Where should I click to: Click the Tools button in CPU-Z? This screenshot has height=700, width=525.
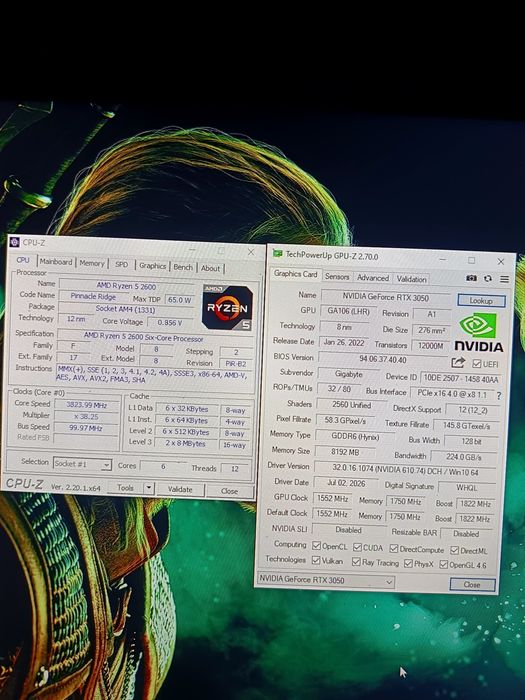[x=125, y=488]
